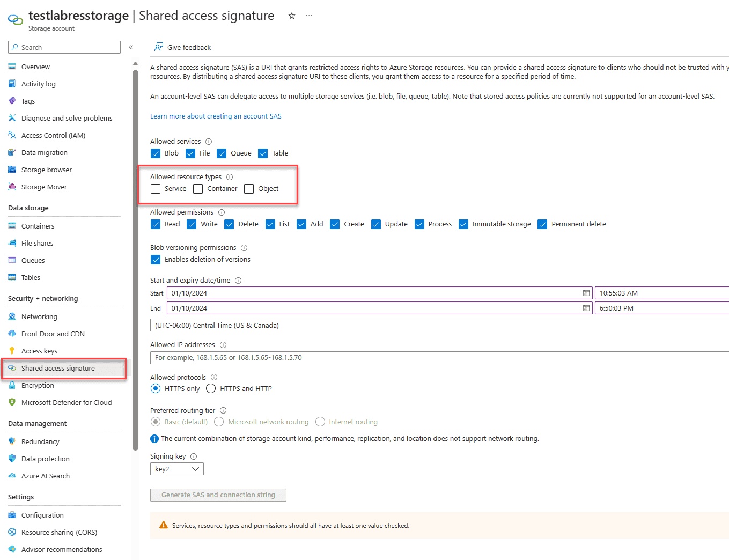Click the File shares icon
Screen dimensions: 729x560
pos(12,243)
